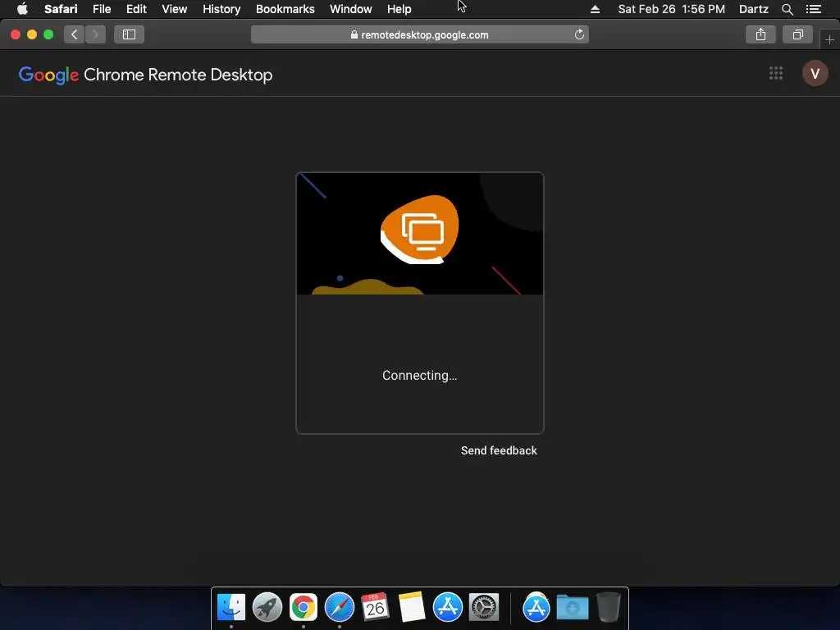Click the eject icon in menu bar
This screenshot has width=840, height=630.
point(595,9)
